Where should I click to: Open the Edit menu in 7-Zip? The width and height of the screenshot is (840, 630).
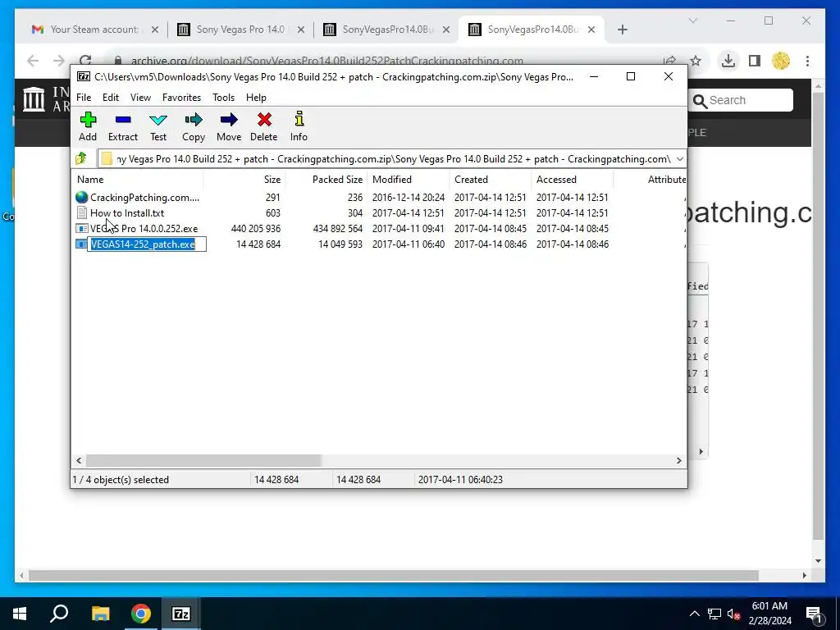(111, 98)
